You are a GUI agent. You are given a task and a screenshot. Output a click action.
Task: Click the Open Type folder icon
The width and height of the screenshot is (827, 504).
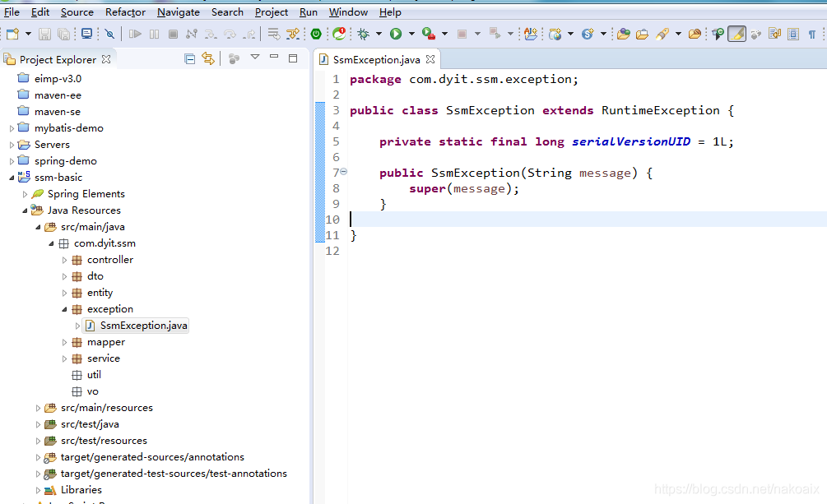click(x=623, y=34)
